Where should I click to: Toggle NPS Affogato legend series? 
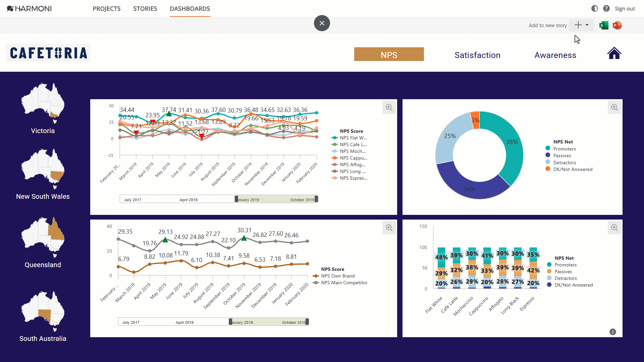(x=349, y=165)
